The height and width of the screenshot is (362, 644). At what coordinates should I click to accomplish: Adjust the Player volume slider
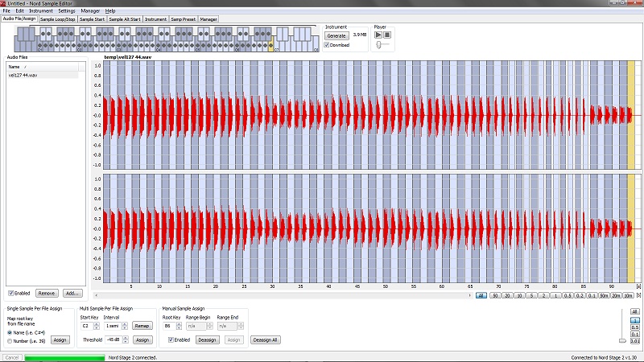[378, 45]
